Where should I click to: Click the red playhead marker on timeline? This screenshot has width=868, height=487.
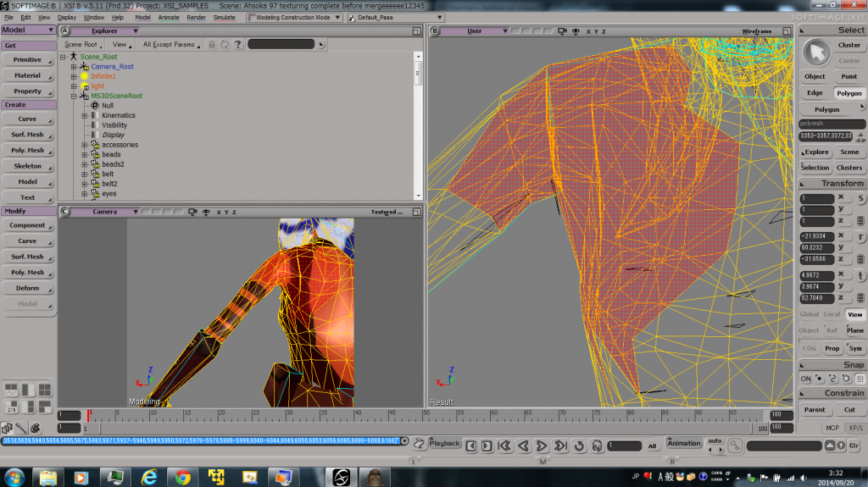click(88, 416)
